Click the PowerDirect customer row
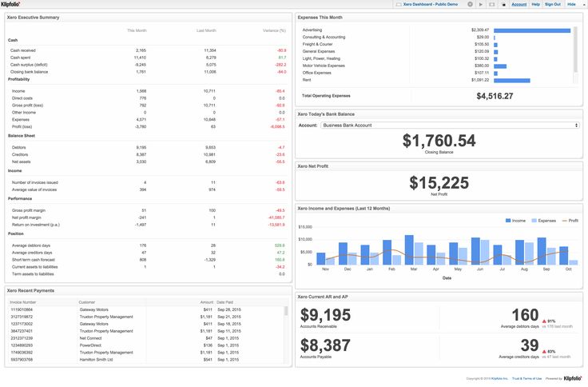The image size is (588, 387). [x=90, y=345]
